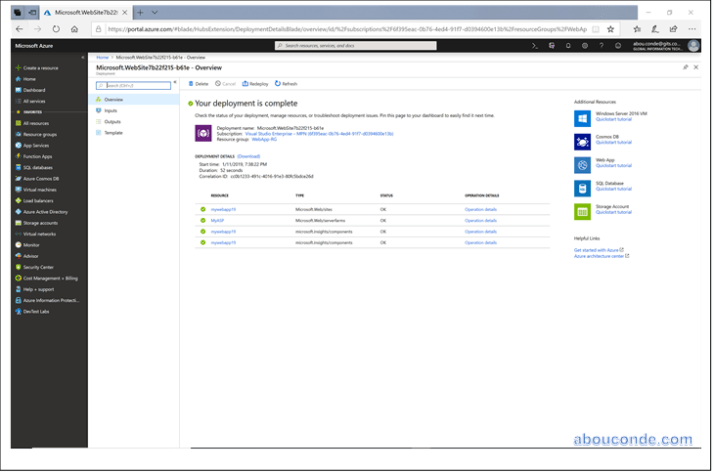This screenshot has width=714, height=472.
Task: Click the SQL Database resource icon
Action: [582, 187]
